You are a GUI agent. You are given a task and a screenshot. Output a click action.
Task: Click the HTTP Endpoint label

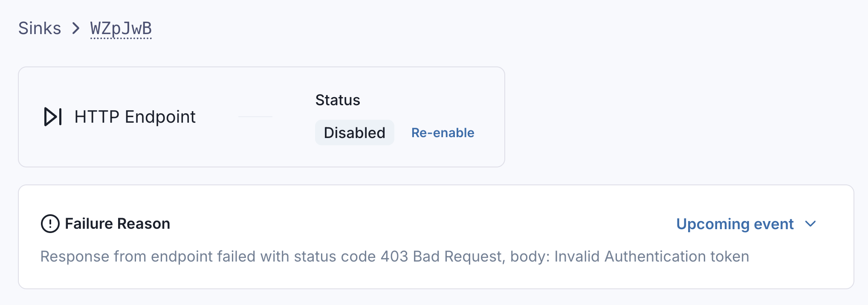tap(135, 117)
